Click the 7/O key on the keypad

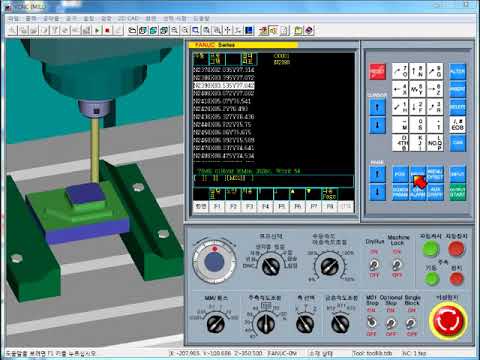click(400, 71)
